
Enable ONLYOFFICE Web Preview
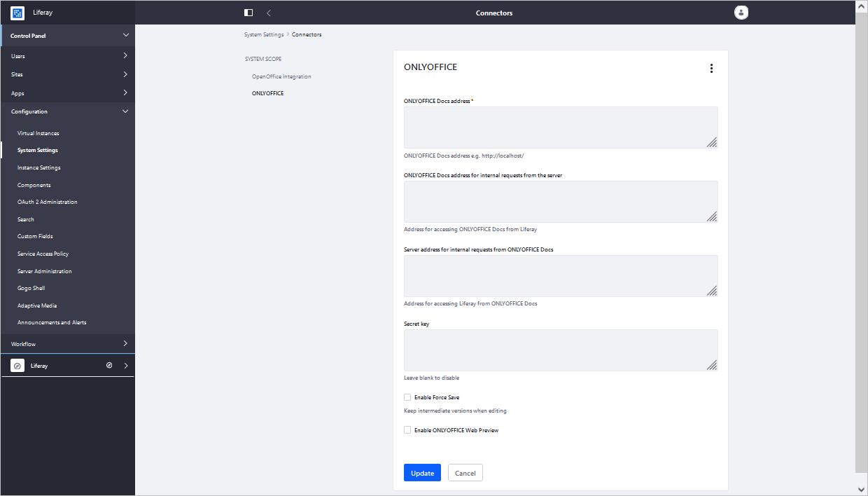(407, 429)
